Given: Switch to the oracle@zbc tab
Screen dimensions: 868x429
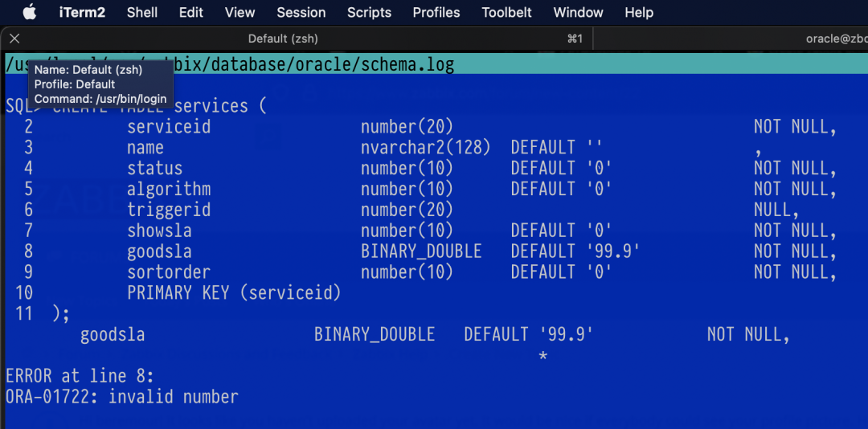Looking at the screenshot, I should tap(836, 39).
